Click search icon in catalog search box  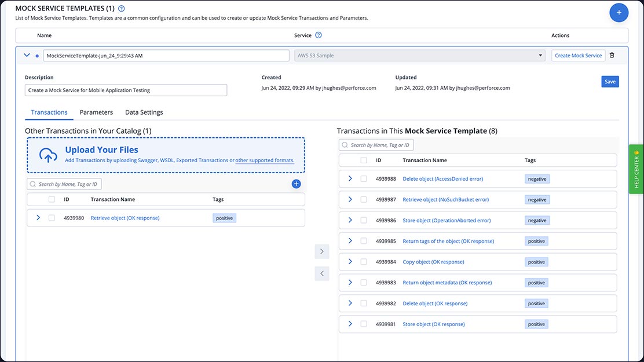(33, 184)
